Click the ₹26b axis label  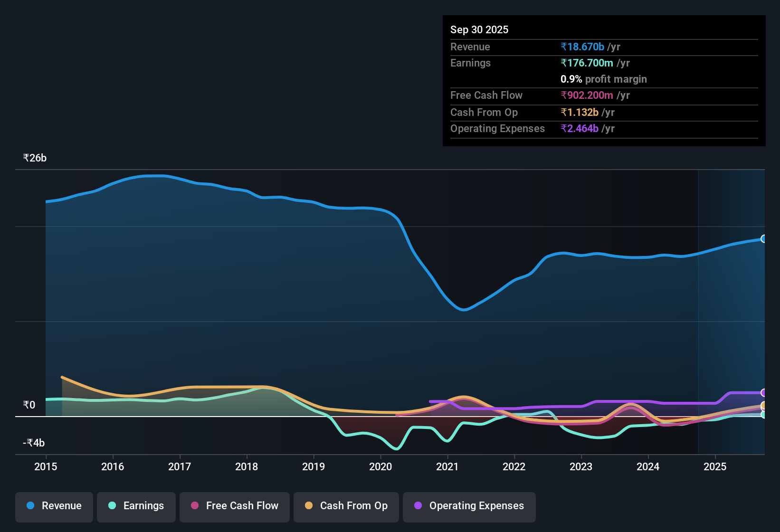click(x=34, y=158)
